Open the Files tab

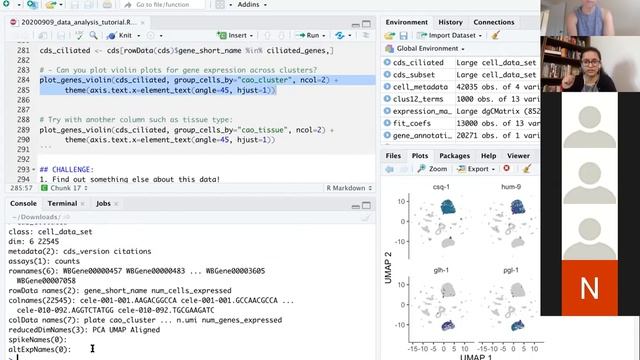pos(393,156)
